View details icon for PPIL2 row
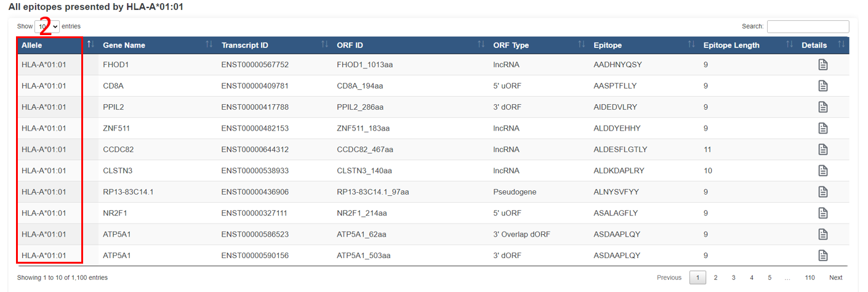The height and width of the screenshot is (292, 868). tap(822, 107)
